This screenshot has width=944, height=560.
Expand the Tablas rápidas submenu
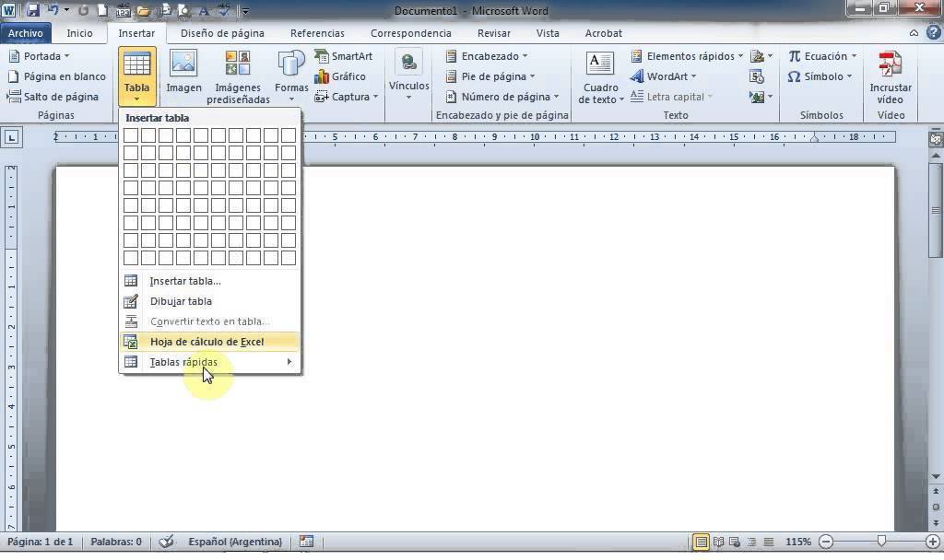click(209, 362)
